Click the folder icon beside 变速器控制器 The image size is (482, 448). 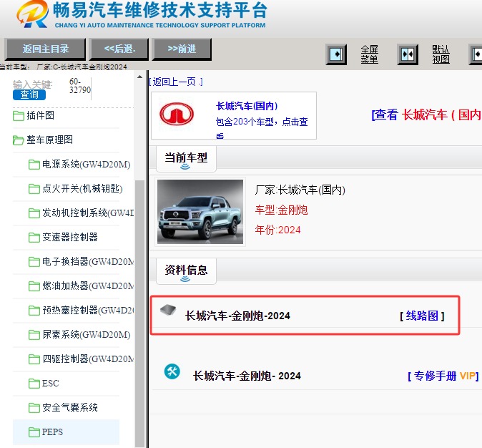pyautogui.click(x=34, y=238)
